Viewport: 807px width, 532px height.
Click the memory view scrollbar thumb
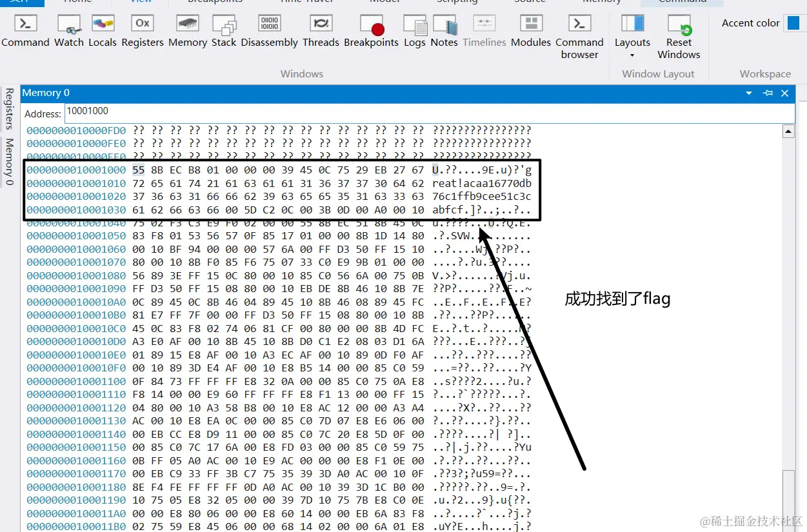click(788, 501)
